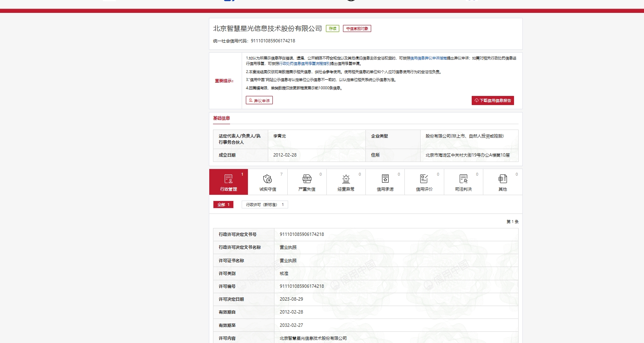Viewport: 644px width, 343px height.
Task: Click the 异议申诉 button
Action: [x=259, y=100]
